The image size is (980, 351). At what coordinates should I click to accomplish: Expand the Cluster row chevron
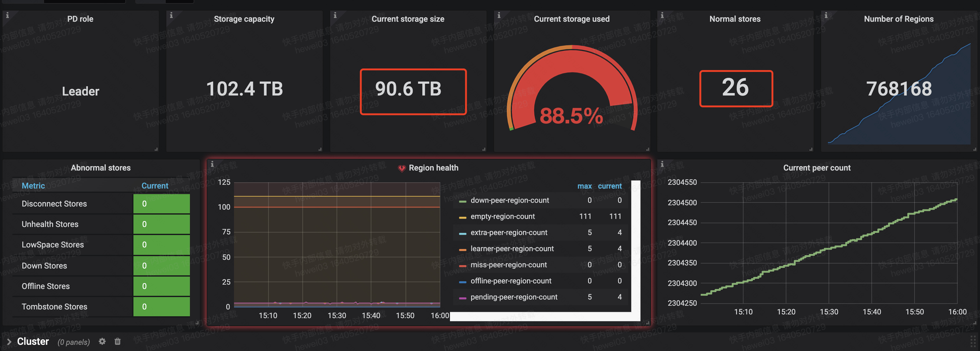9,341
